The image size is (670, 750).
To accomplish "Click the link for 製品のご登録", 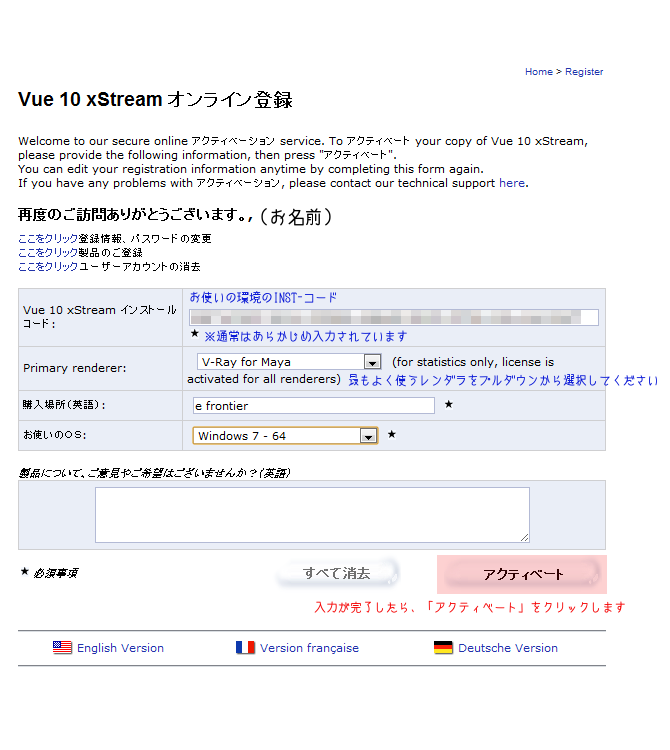I will pos(48,252).
